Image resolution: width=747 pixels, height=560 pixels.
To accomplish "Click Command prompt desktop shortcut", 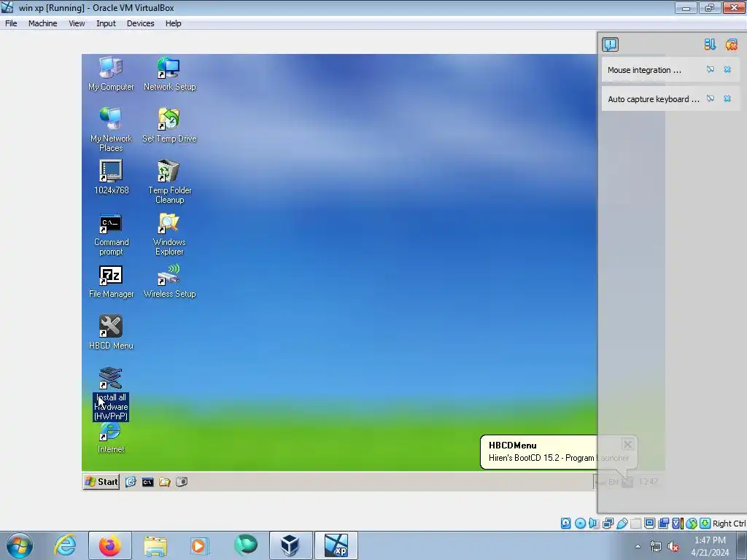I will 111,234.
